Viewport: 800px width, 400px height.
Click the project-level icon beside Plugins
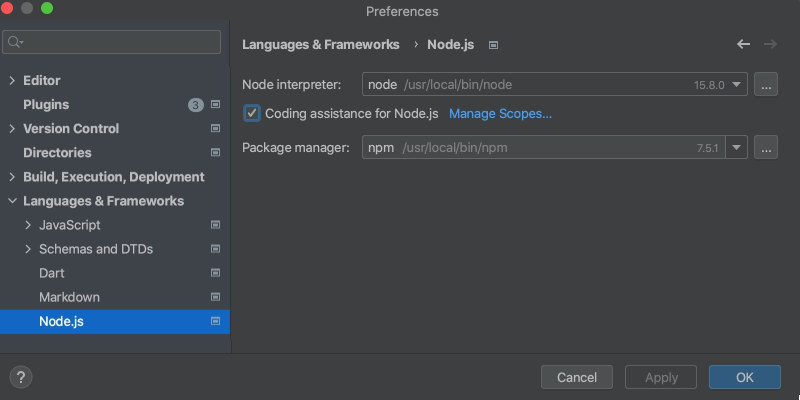[x=215, y=105]
